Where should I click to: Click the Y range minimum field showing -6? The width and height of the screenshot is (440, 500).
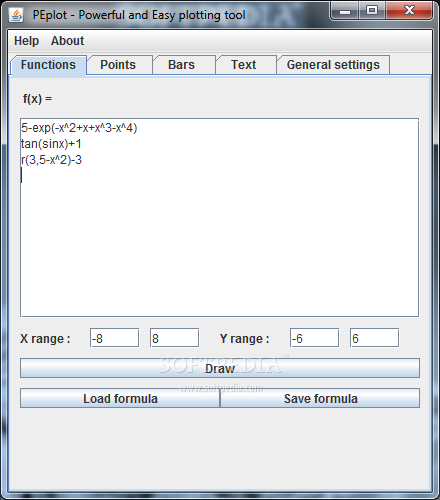[314, 338]
